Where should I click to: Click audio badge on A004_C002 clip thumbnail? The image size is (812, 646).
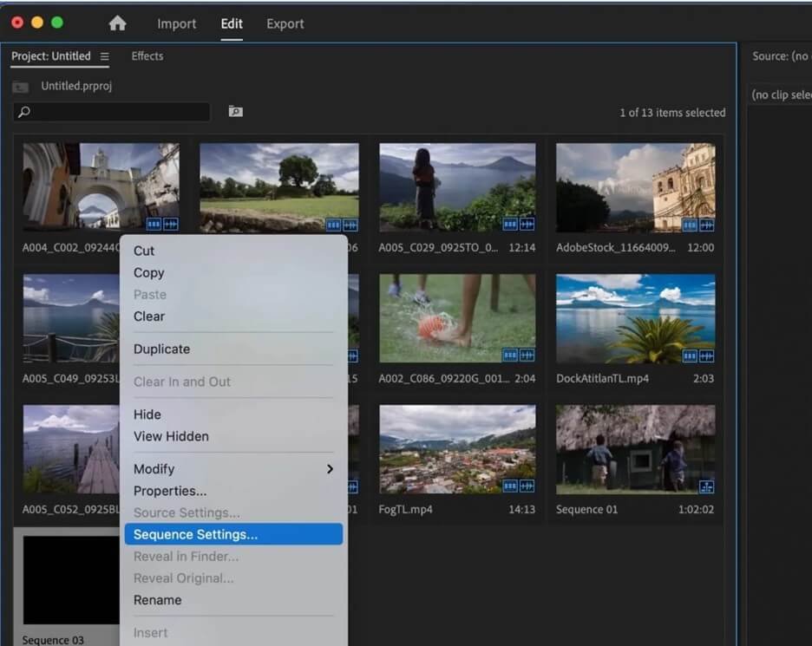pyautogui.click(x=171, y=224)
